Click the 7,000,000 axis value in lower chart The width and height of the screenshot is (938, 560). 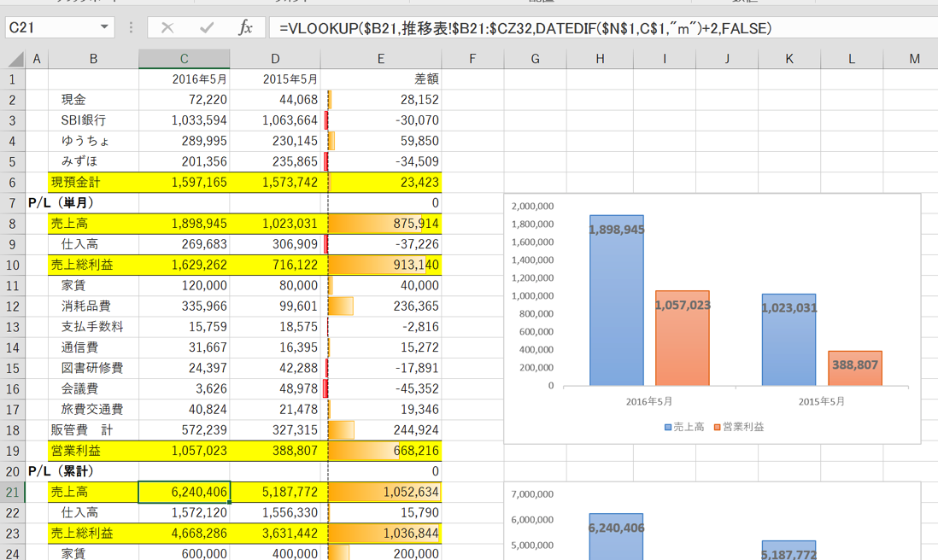point(532,494)
